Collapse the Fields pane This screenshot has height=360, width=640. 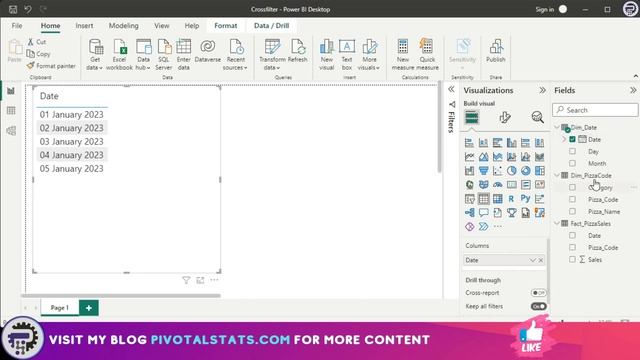pyautogui.click(x=633, y=90)
